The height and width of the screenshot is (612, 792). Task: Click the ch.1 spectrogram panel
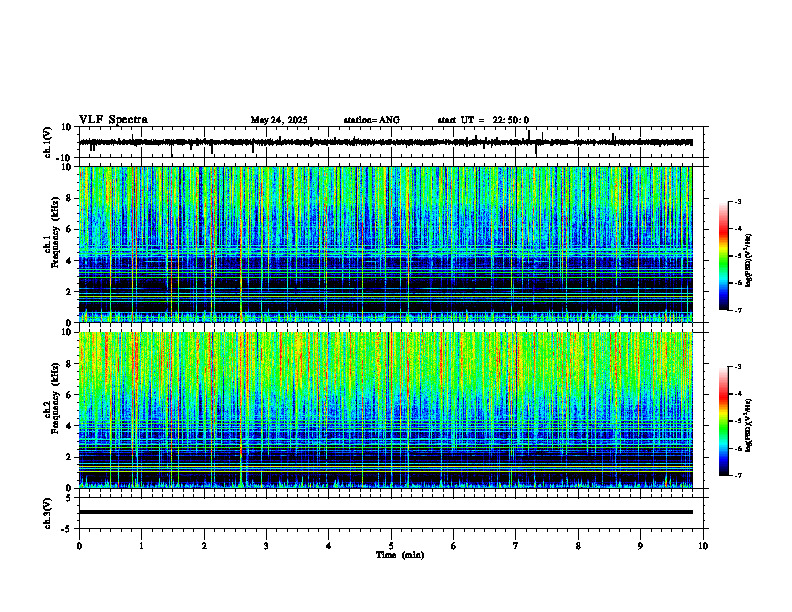click(x=386, y=244)
